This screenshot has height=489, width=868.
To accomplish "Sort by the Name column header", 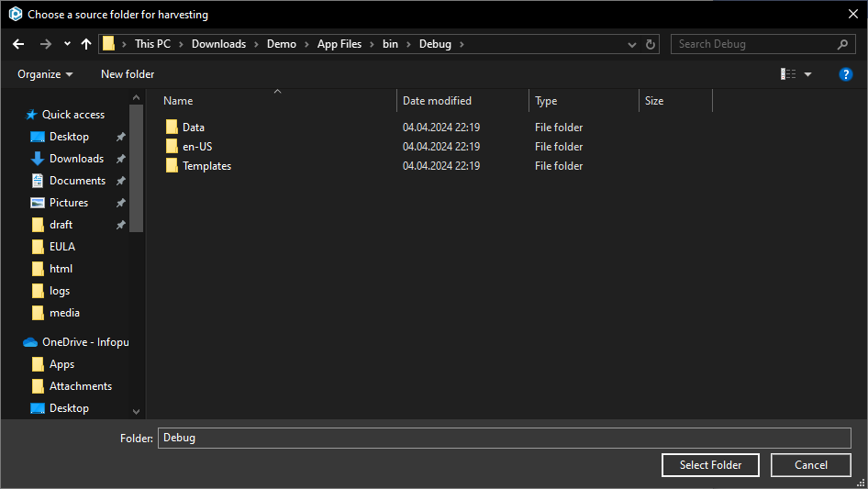I will [x=178, y=101].
